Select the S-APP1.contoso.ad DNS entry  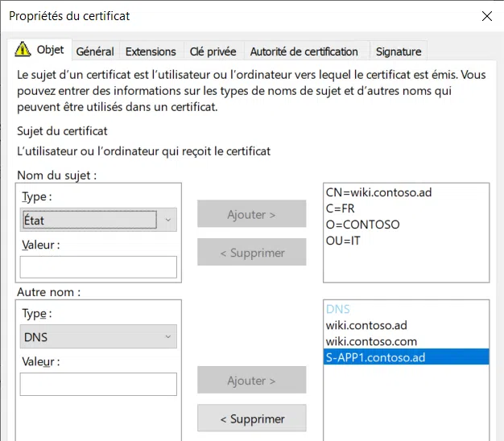375,357
